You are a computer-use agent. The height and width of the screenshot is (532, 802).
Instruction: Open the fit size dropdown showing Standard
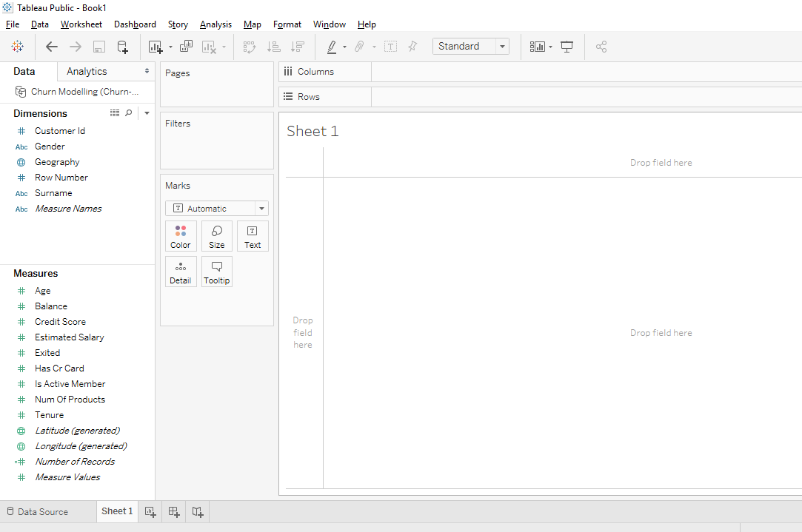[x=503, y=46]
